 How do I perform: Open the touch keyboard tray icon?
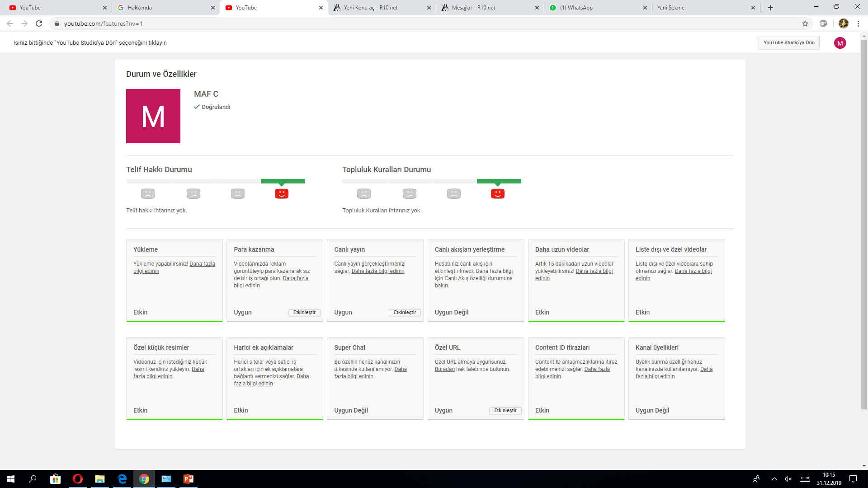click(x=805, y=479)
